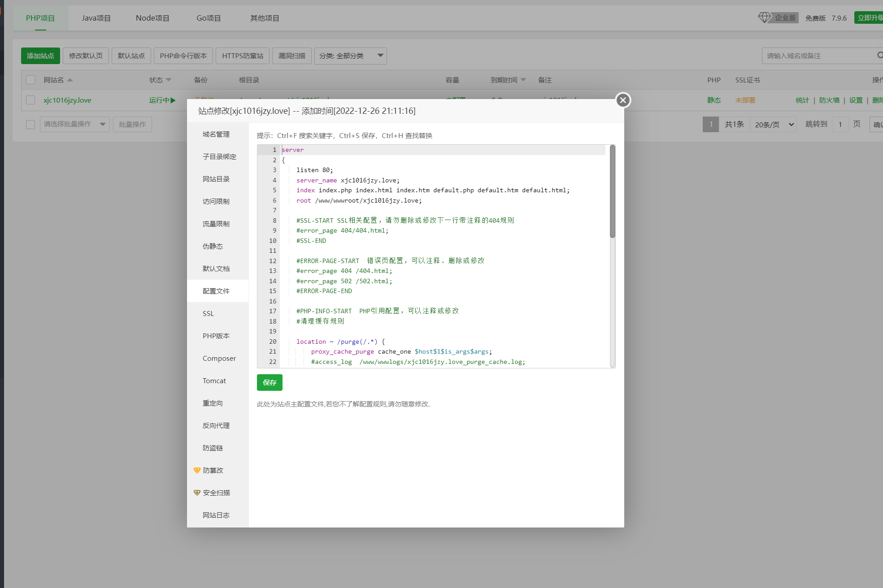Select 默认文档 sidebar item
883x588 pixels.
(218, 268)
